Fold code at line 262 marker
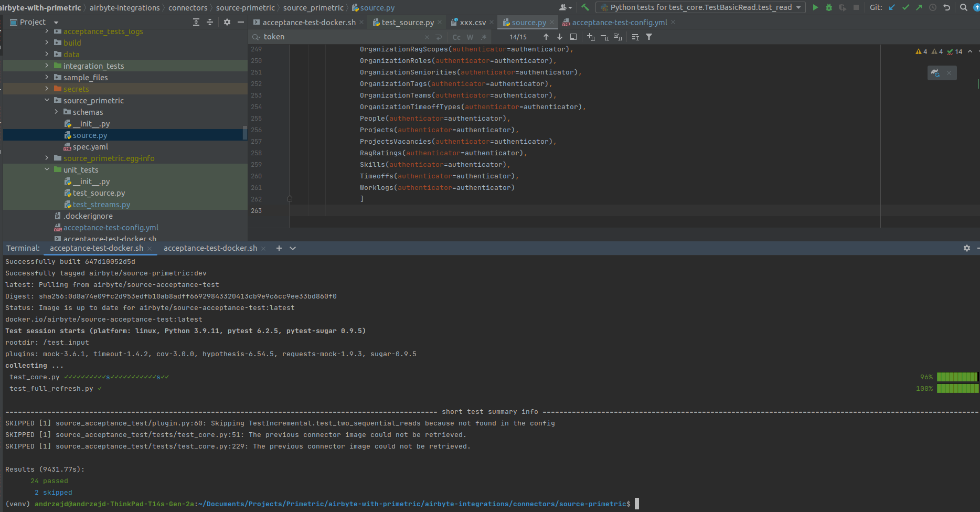Viewport: 980px width, 512px height. [290, 199]
